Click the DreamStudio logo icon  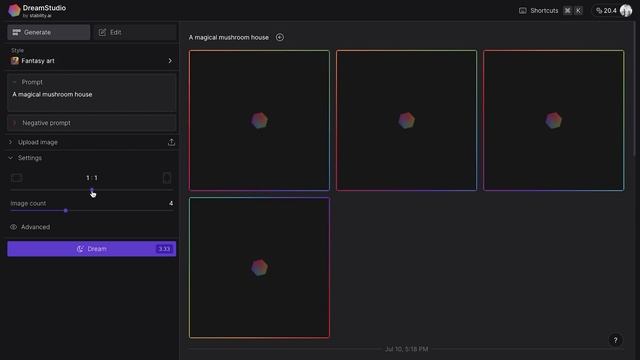point(14,11)
